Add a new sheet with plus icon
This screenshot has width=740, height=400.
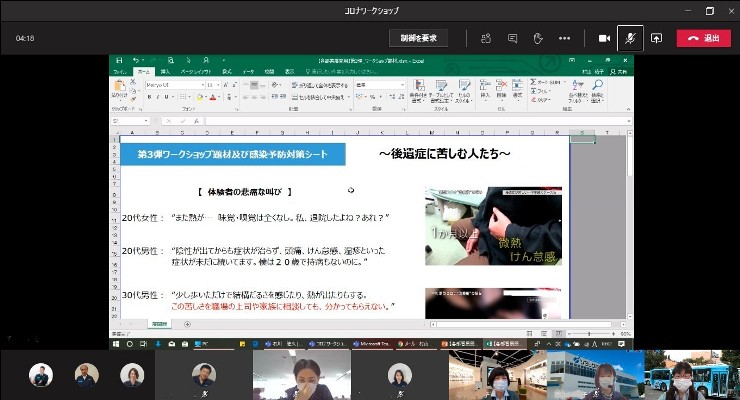pyautogui.click(x=187, y=324)
